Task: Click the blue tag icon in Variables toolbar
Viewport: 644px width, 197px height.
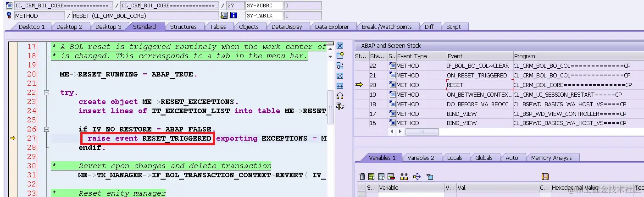Action: 430,176
